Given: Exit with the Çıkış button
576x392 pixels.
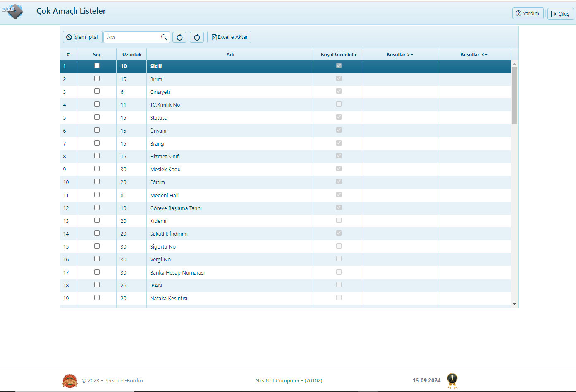Looking at the screenshot, I should click(x=560, y=14).
